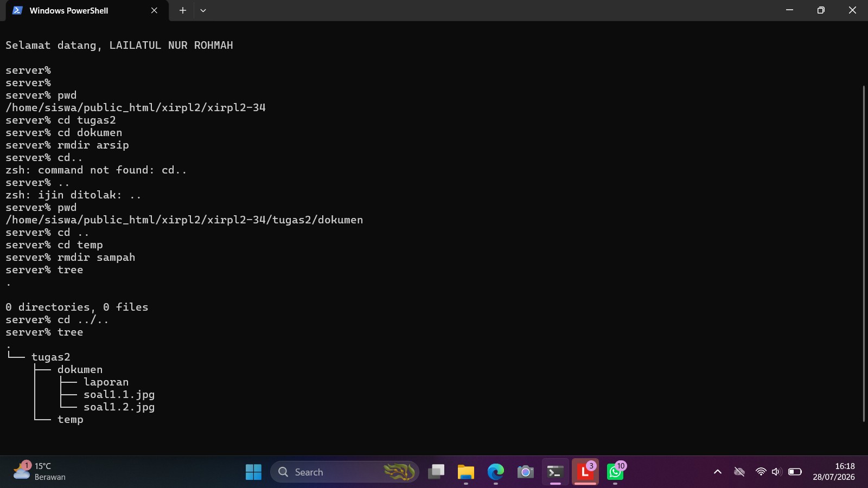The image size is (868, 488).
Task: Click the welcome text 'Selamat datang, LAILATUL NUR ROHMAH'
Action: click(119, 46)
